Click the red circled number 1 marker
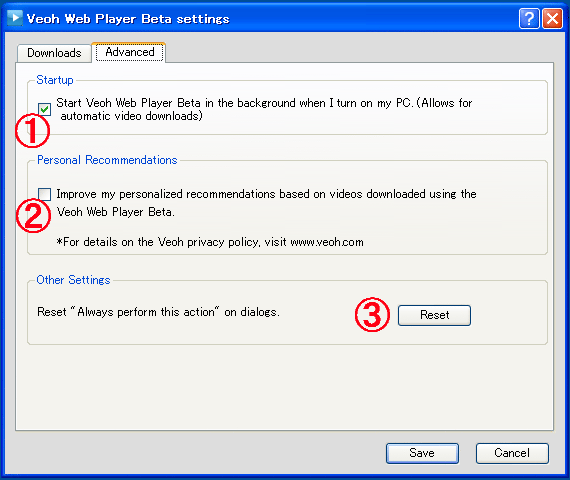 point(32,131)
